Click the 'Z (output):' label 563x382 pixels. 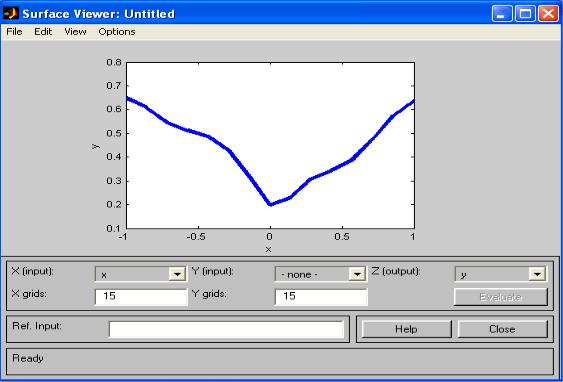pos(395,271)
